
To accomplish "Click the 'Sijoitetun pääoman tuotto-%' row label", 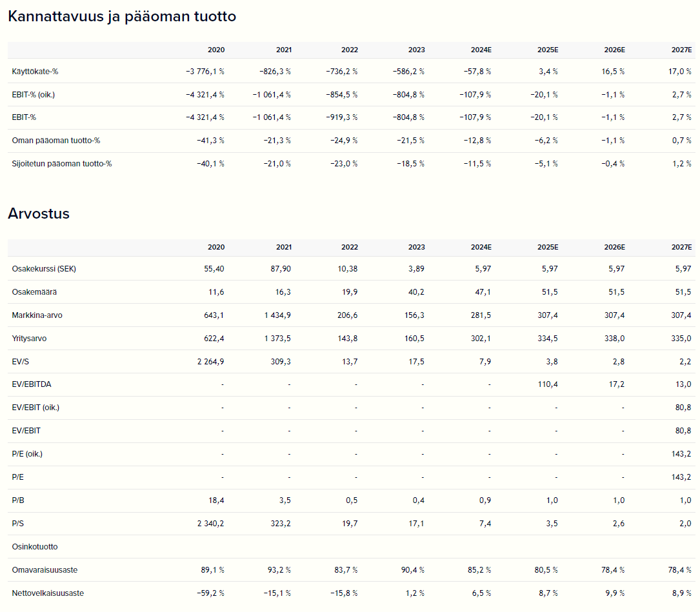I will coord(62,164).
